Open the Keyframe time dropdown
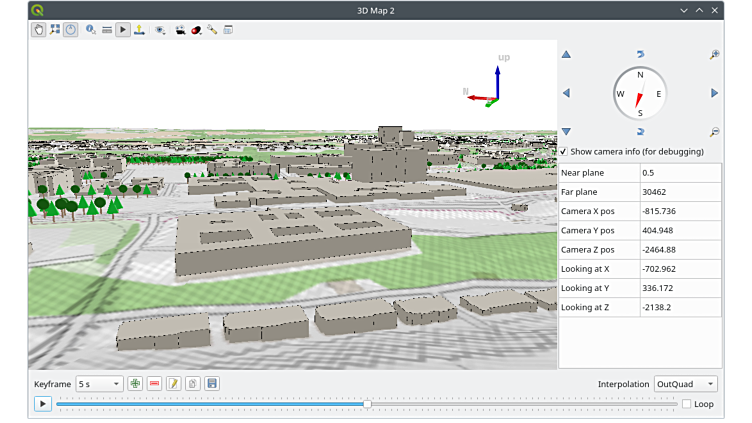 pos(99,384)
